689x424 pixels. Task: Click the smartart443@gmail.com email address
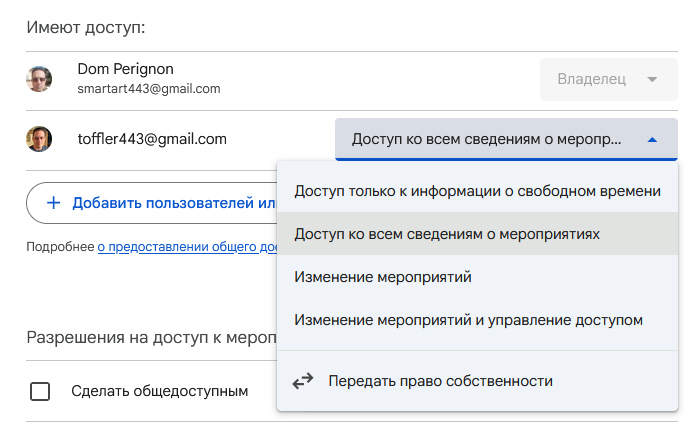148,89
